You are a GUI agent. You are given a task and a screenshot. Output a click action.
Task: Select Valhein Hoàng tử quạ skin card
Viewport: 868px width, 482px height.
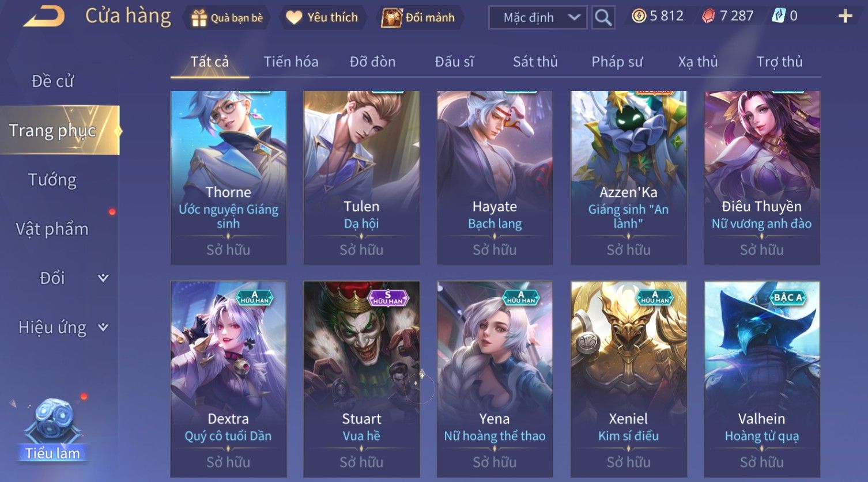[762, 379]
